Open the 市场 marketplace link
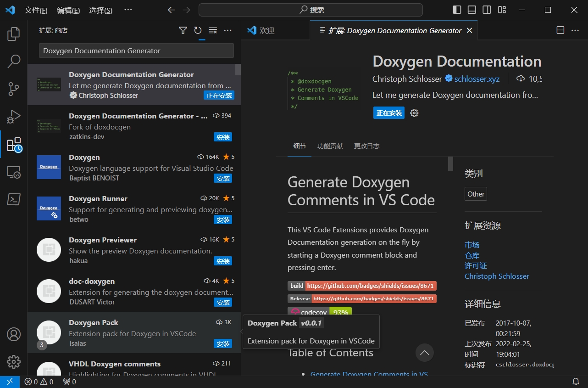 point(472,245)
